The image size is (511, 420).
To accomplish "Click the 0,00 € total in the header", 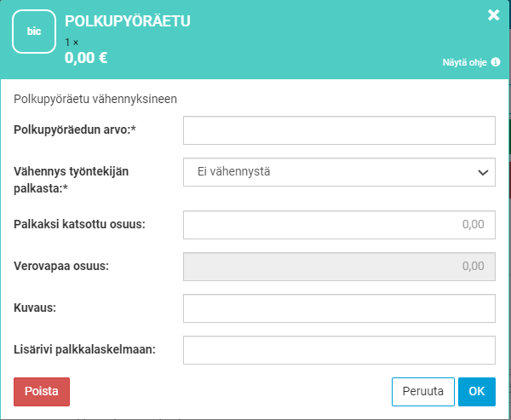I will click(86, 59).
